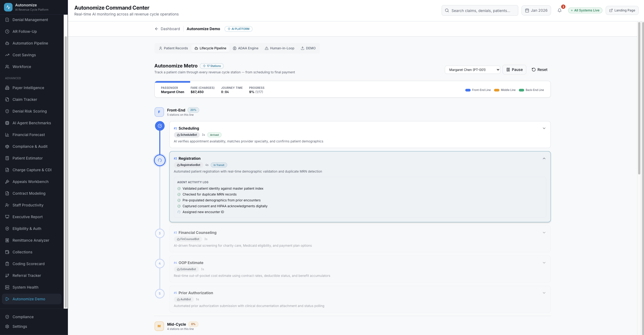The height and width of the screenshot is (335, 644).
Task: Click the notification bell icon
Action: pyautogui.click(x=559, y=10)
